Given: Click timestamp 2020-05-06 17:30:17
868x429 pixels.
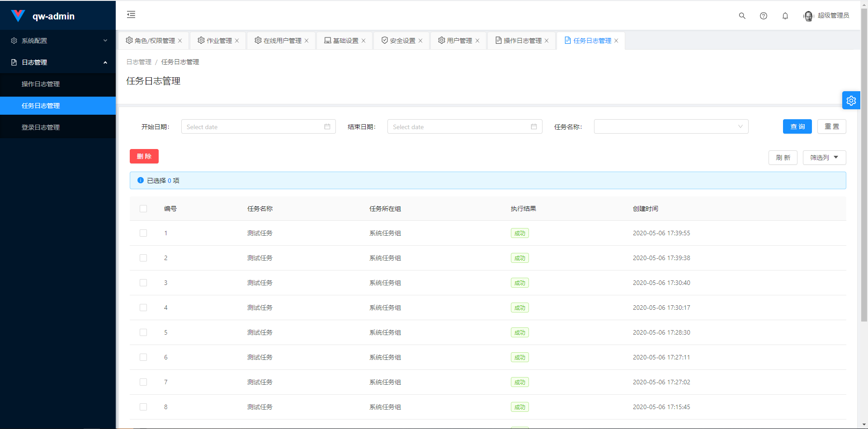Looking at the screenshot, I should pos(661,308).
